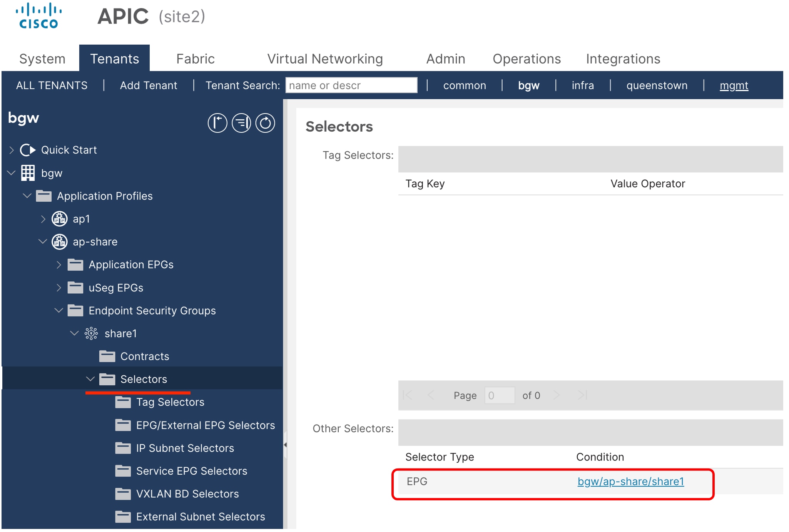Image resolution: width=789 pixels, height=532 pixels.
Task: Click the bgw tenant grid icon
Action: pos(28,173)
